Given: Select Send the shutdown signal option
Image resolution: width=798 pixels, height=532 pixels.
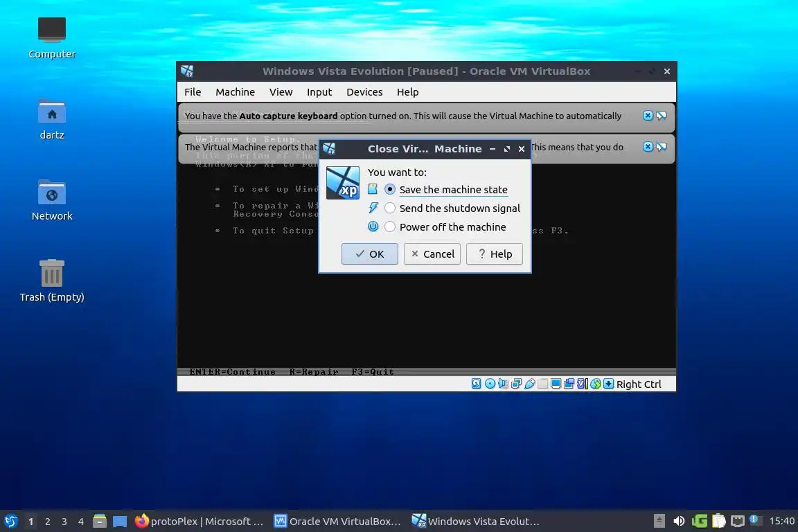Looking at the screenshot, I should [452, 209].
